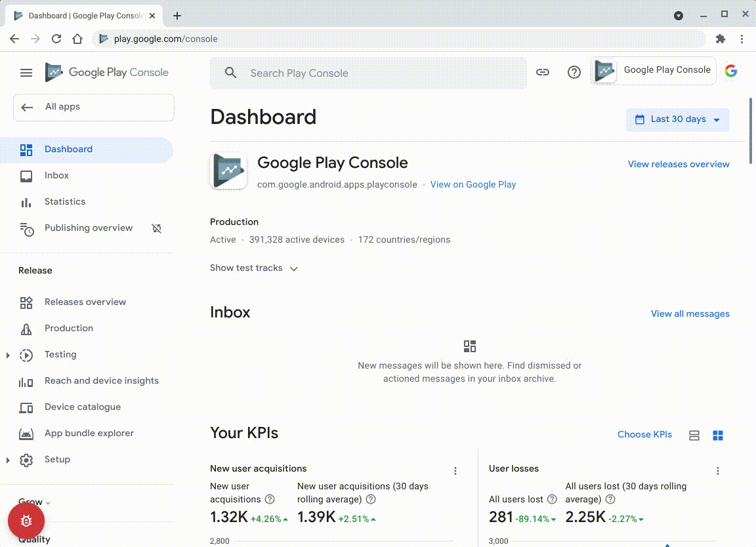
Task: Click the Chrome extensions puzzle icon
Action: pos(721,39)
